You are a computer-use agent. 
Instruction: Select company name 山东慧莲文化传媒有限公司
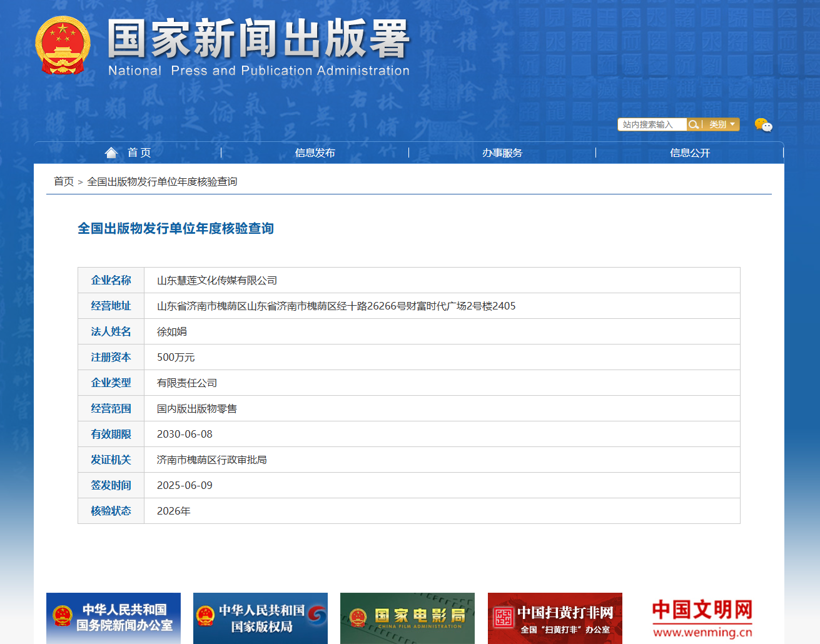(x=217, y=280)
